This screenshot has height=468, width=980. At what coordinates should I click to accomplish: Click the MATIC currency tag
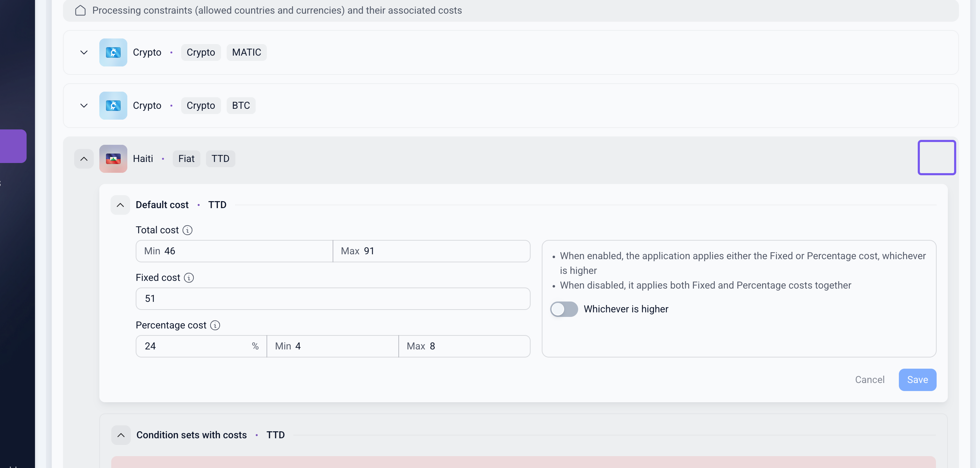247,52
